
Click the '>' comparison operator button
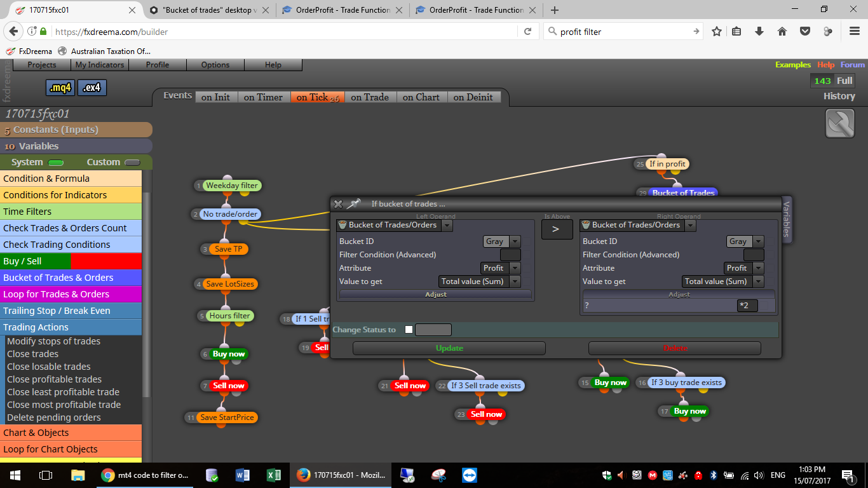[x=557, y=229]
